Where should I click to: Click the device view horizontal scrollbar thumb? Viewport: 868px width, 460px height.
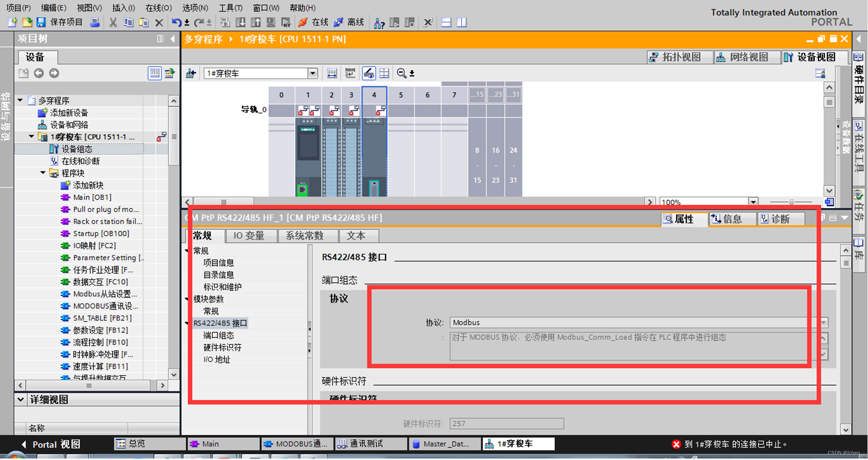pyautogui.click(x=224, y=202)
